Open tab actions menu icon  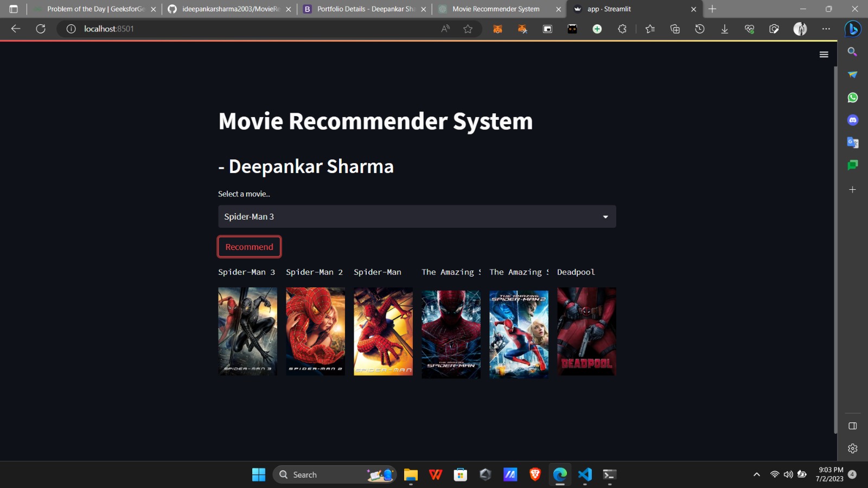(x=14, y=9)
